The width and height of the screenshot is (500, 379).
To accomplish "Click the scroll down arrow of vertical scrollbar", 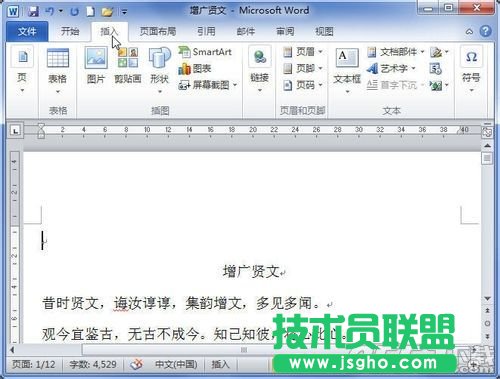I will point(487,298).
